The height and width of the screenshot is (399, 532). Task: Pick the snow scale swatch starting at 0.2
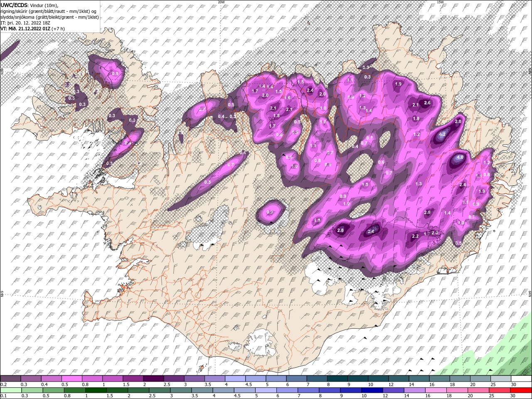(11, 378)
